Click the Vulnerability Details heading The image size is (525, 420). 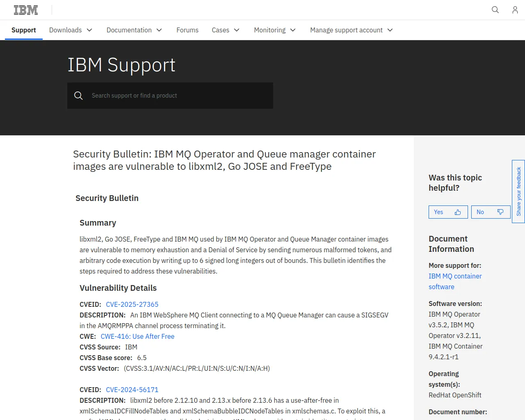coord(118,288)
